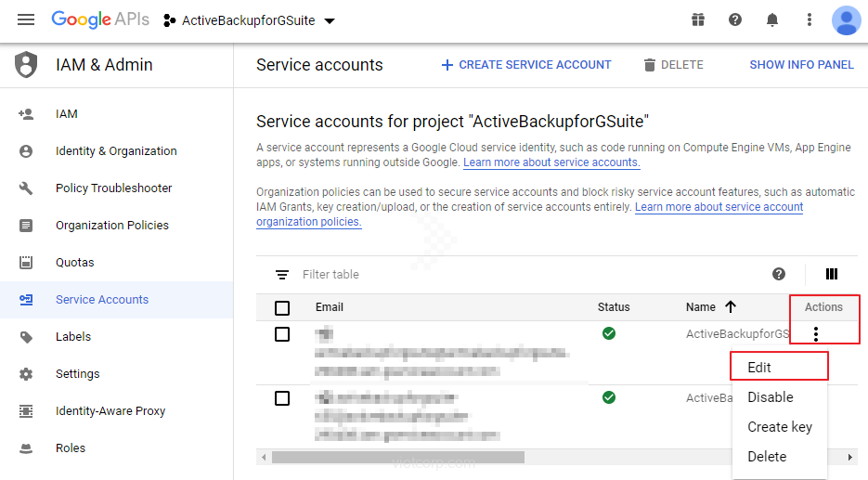Check the first service account row checkbox
The height and width of the screenshot is (480, 868).
(x=282, y=334)
